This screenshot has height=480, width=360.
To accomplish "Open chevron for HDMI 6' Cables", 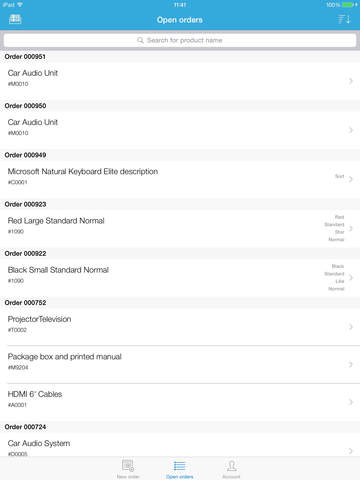I will click(351, 402).
